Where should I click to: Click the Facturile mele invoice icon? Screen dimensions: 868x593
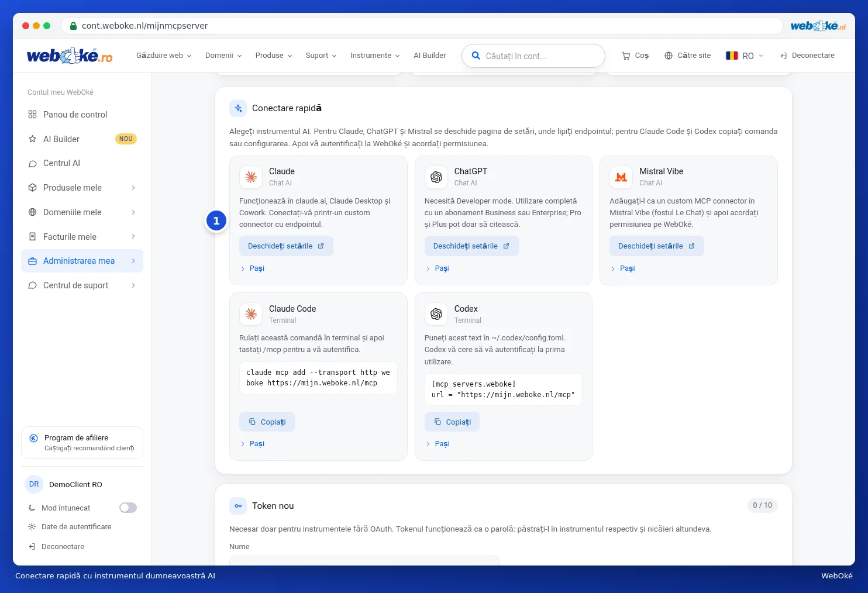33,237
